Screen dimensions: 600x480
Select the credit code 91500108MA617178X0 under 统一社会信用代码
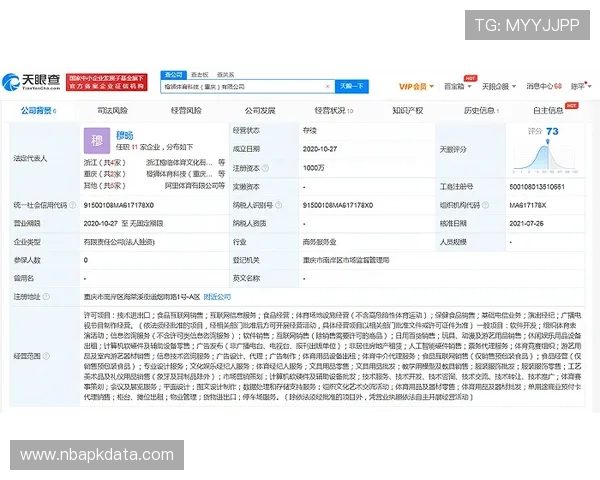119,206
